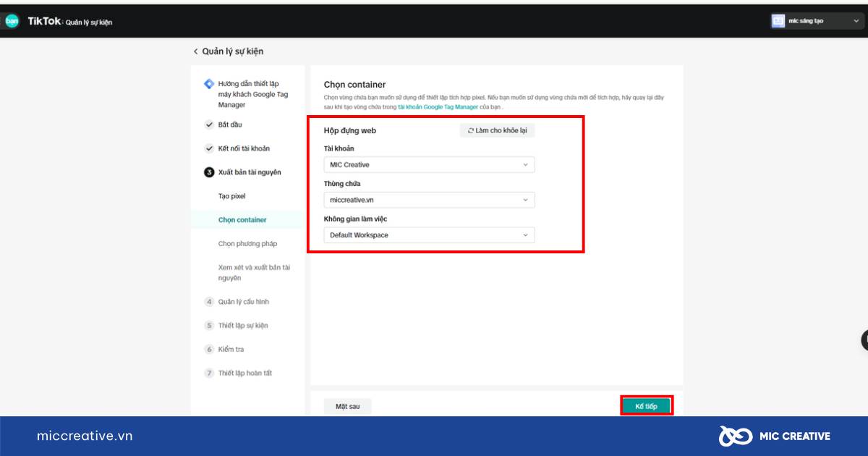Click checkmark icon next to Bắt đầu
The image size is (868, 456).
209,124
